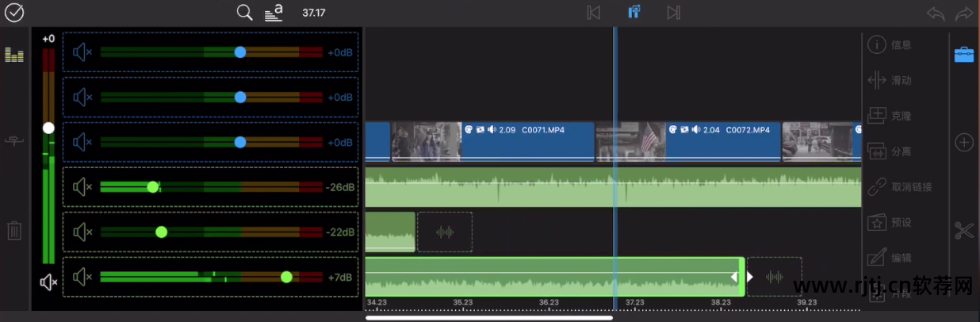Click the -22dB track volume slider knob
Screen dimensions: 980x322
tap(161, 232)
